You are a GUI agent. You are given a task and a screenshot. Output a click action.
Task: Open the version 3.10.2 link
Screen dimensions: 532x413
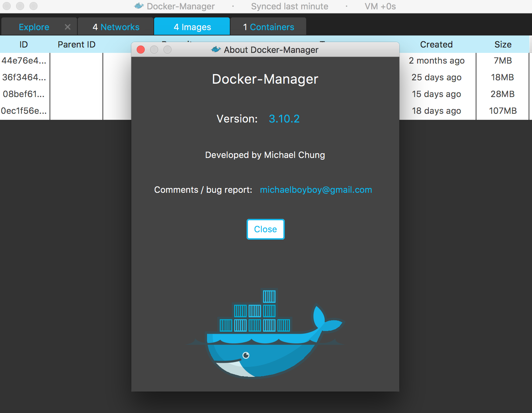click(284, 119)
